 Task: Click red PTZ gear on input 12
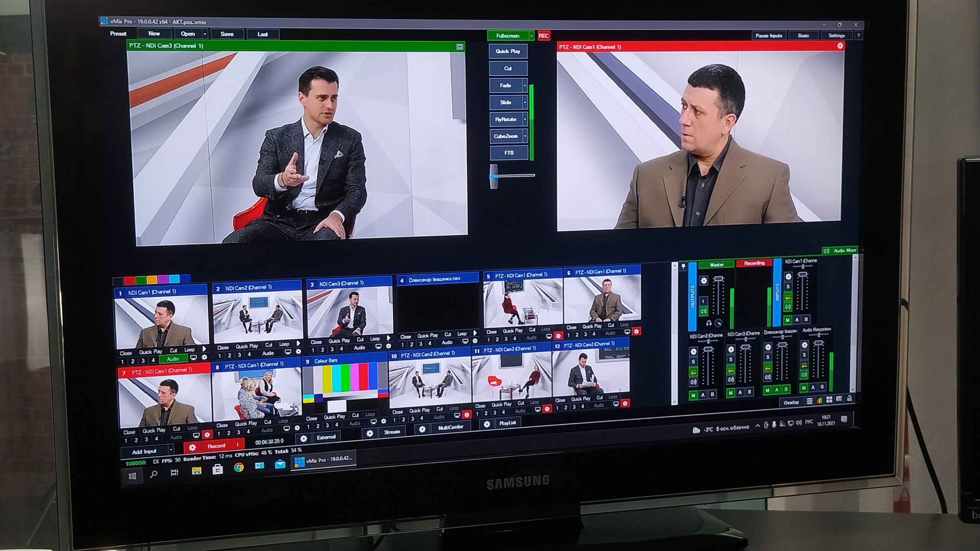[x=625, y=403]
